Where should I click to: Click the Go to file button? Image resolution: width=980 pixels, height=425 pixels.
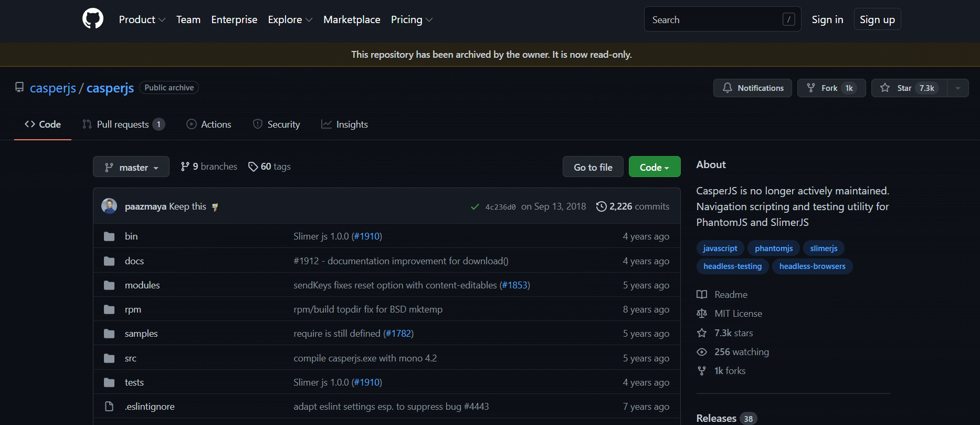point(593,167)
